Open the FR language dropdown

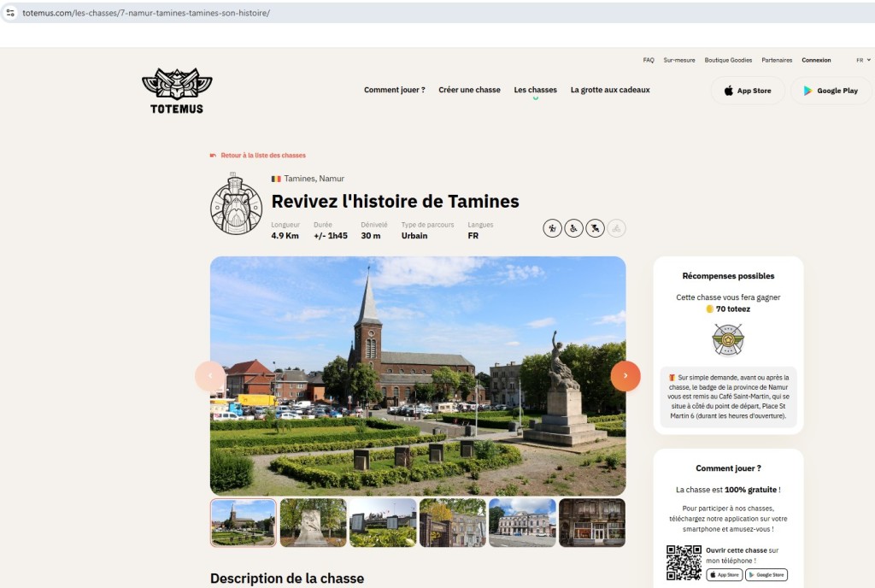tap(863, 60)
